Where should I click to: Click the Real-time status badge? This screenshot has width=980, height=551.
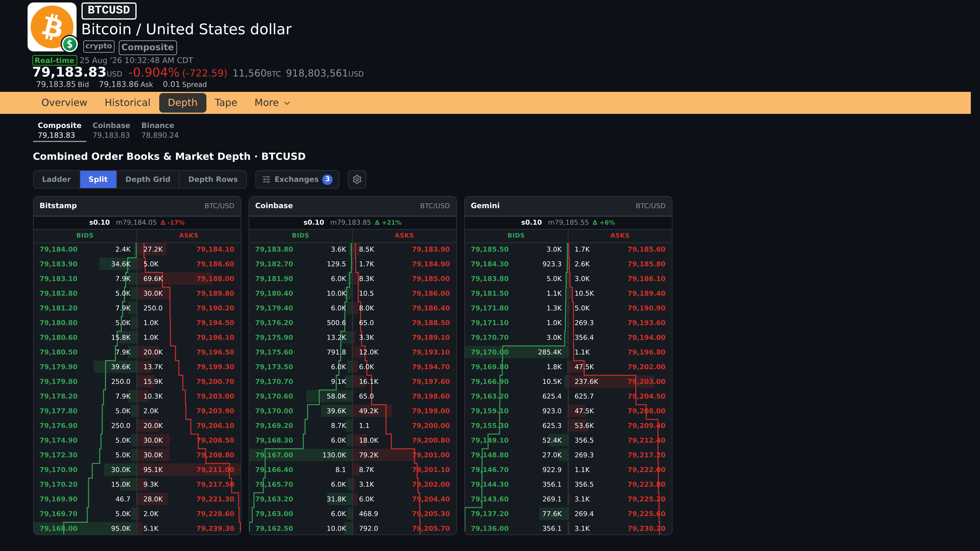(x=55, y=61)
